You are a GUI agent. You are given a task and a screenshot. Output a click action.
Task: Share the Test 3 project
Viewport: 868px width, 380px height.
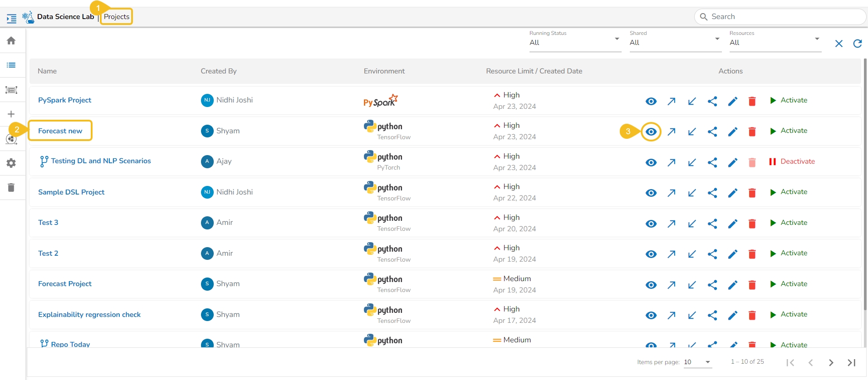[712, 224]
